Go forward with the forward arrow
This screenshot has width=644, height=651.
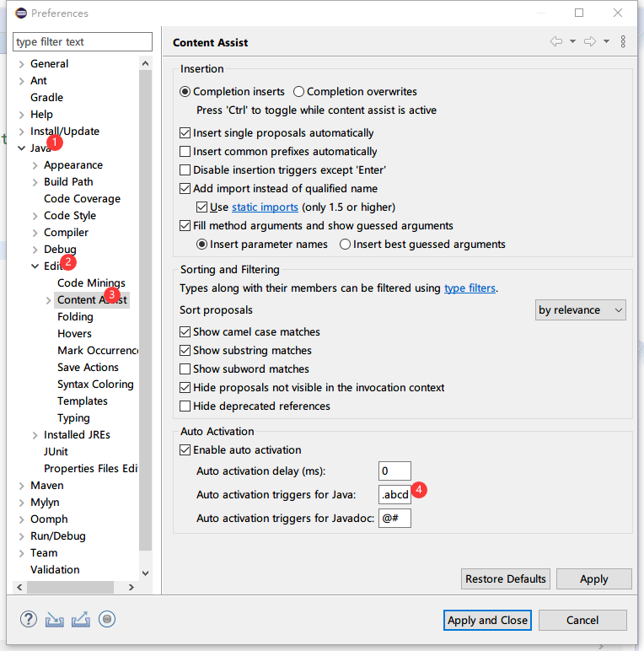(x=590, y=41)
